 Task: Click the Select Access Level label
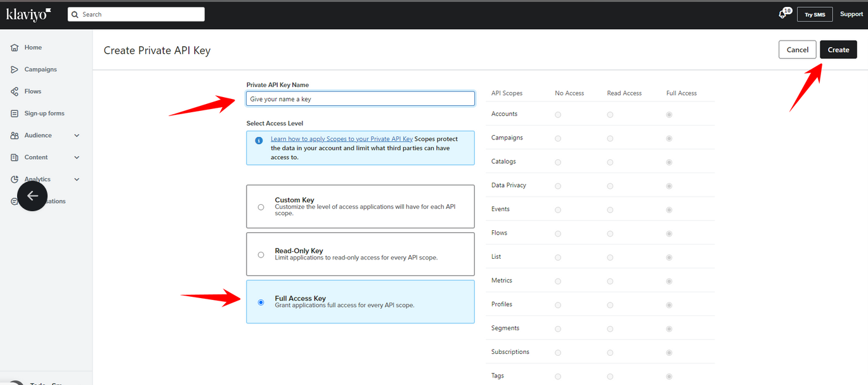[x=275, y=123]
